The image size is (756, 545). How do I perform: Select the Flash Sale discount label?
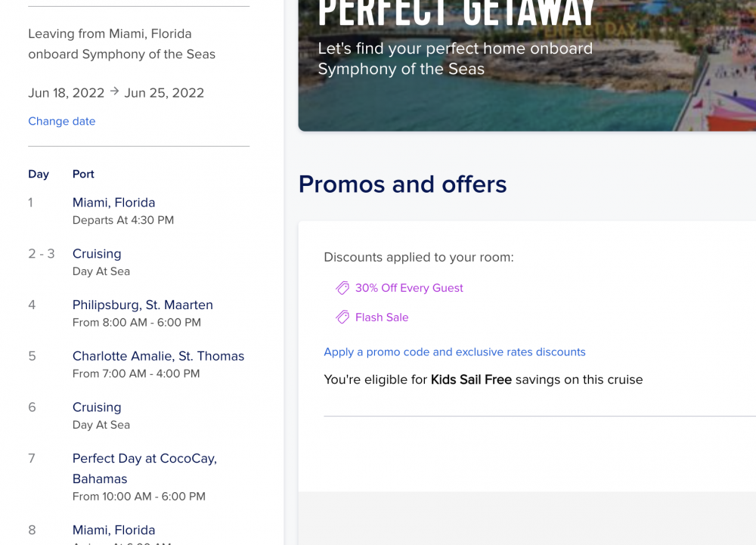coord(382,317)
